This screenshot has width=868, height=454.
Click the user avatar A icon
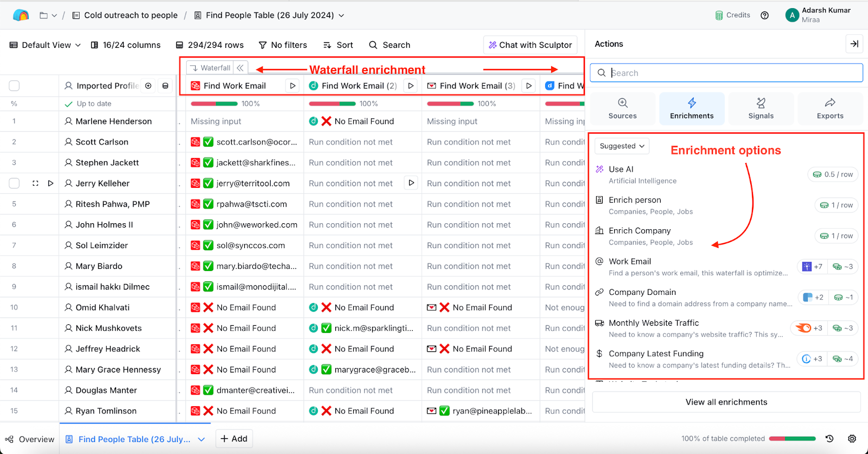tap(792, 15)
